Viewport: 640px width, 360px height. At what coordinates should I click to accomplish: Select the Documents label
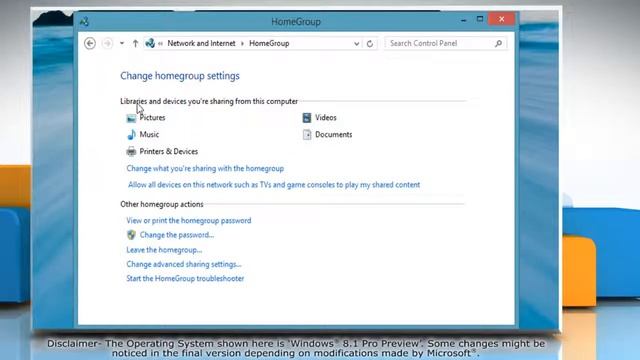click(x=333, y=134)
